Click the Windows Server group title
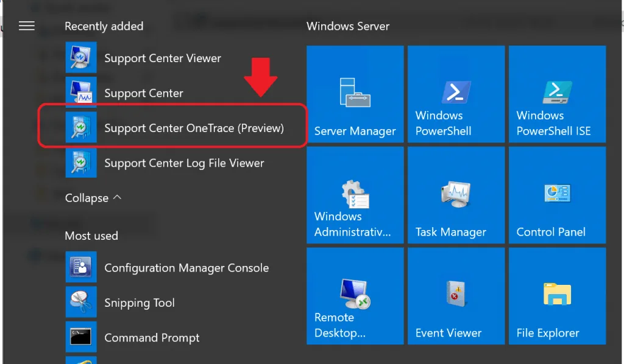This screenshot has height=364, width=624. click(x=348, y=26)
